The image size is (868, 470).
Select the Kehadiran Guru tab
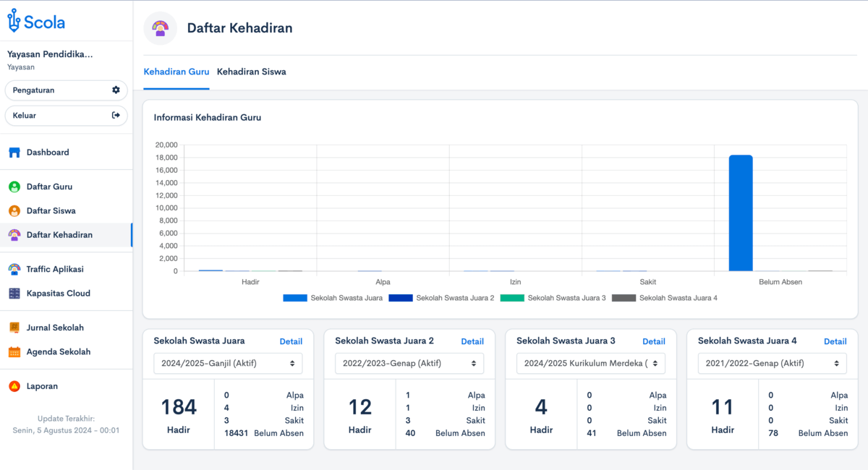click(176, 72)
